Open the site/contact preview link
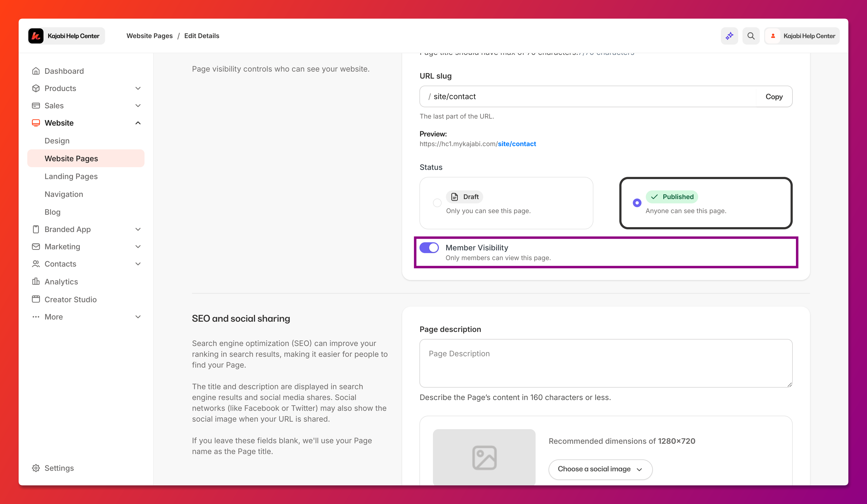The image size is (867, 504). pos(517,144)
